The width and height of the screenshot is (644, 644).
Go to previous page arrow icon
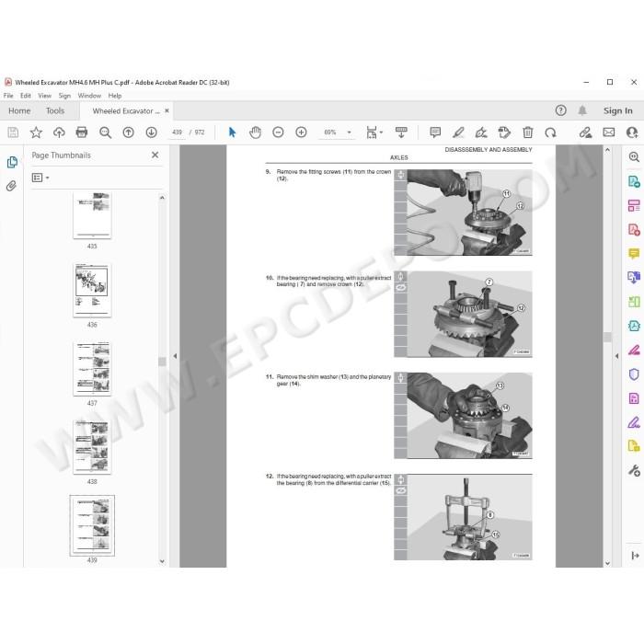point(128,132)
